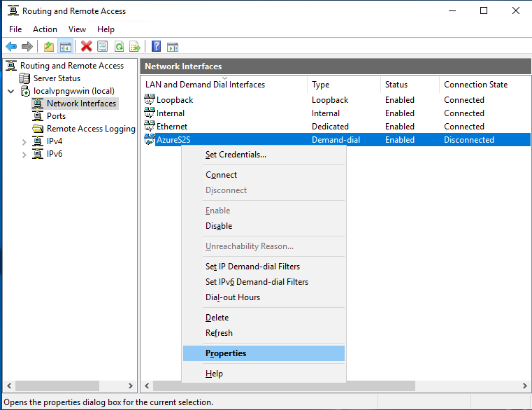This screenshot has width=532, height=410.
Task: Click right arrow of interfaces list scrollbar
Action: click(x=524, y=386)
